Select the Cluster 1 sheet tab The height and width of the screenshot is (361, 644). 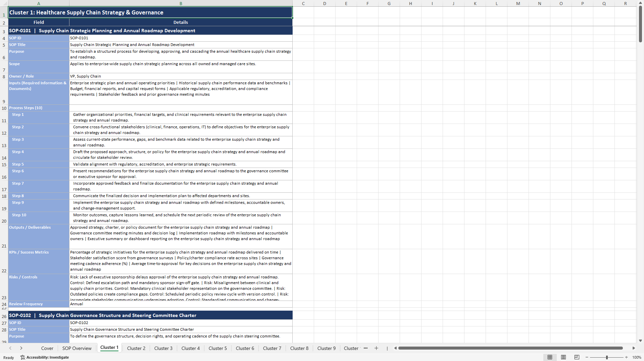tap(109, 348)
